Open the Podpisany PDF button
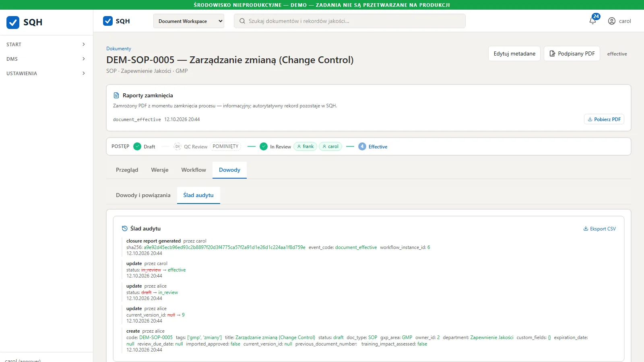The height and width of the screenshot is (362, 644). click(x=572, y=53)
